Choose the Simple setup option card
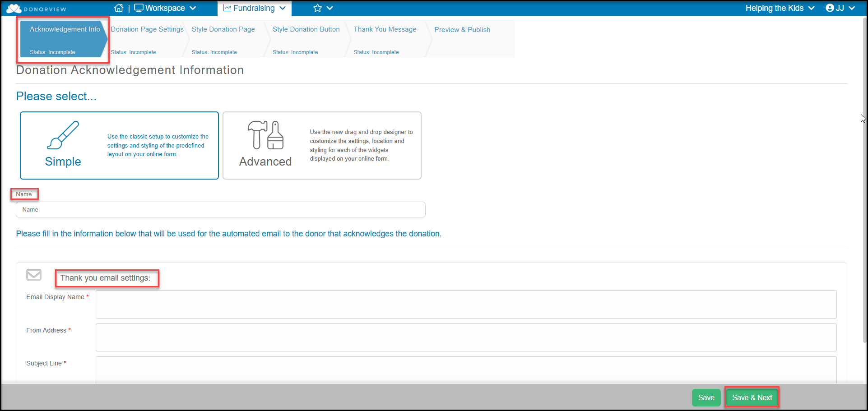Viewport: 868px width, 411px height. tap(119, 145)
